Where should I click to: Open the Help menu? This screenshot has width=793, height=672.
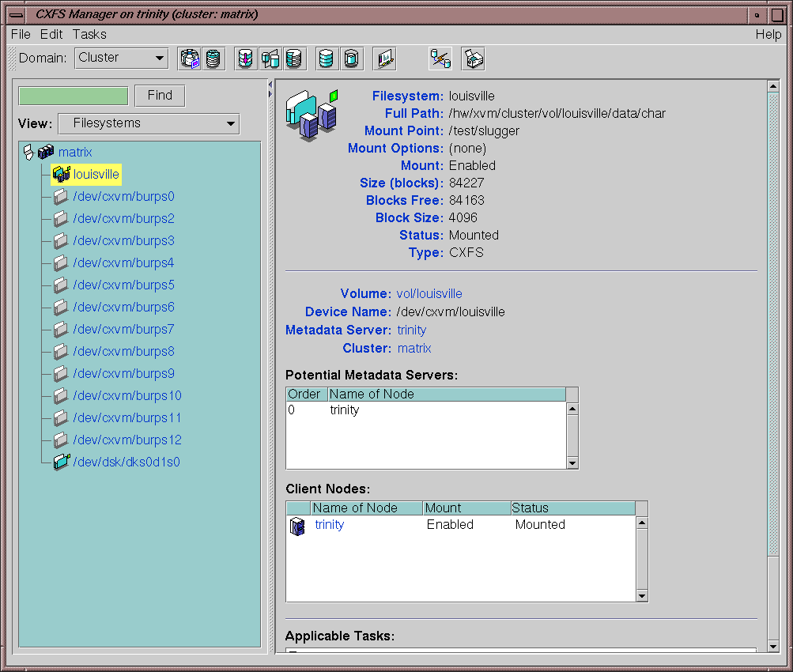[768, 34]
